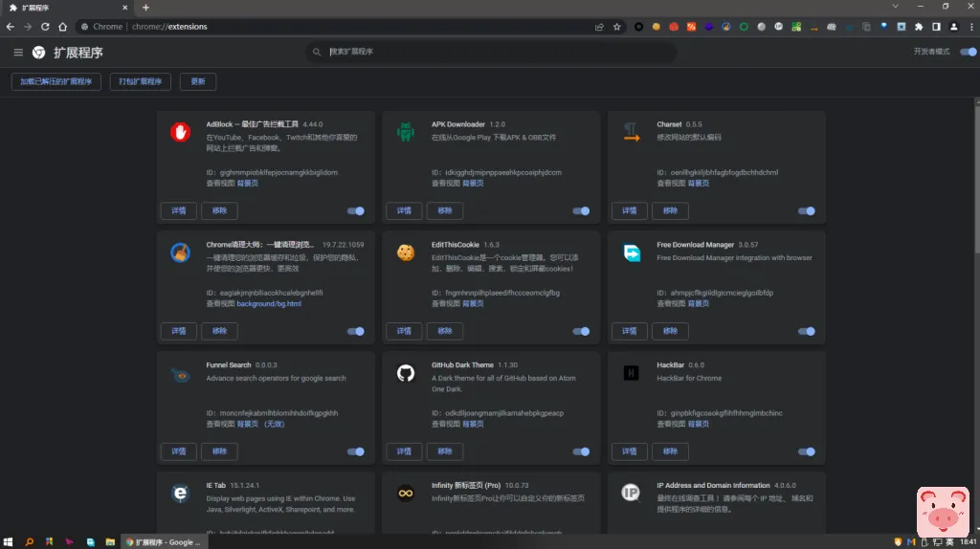The image size is (980, 549).
Task: Remove the Charset extension with 移除
Action: pyautogui.click(x=670, y=211)
